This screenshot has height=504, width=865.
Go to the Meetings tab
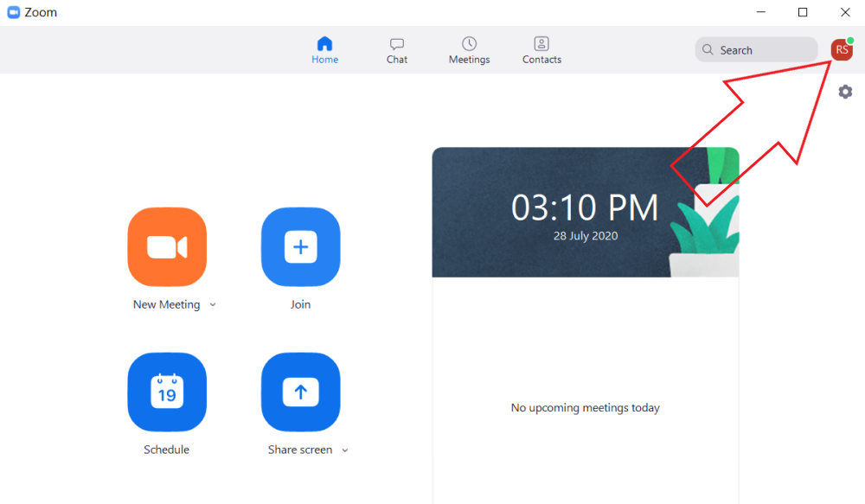[x=469, y=50]
